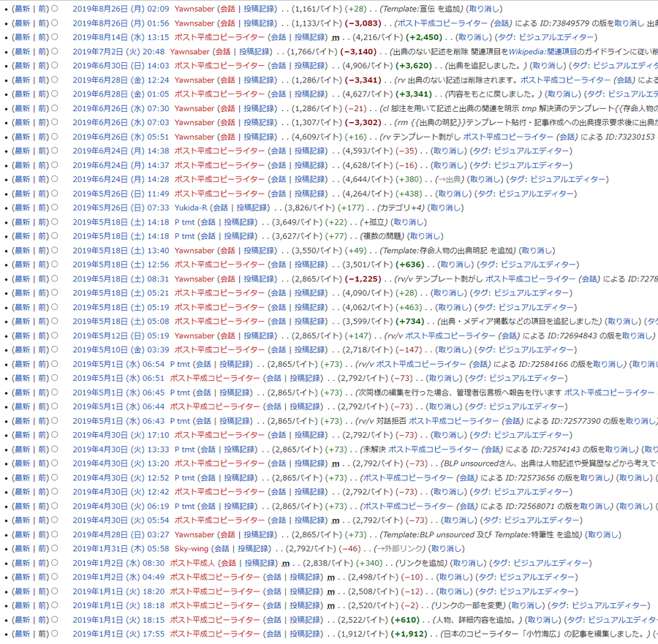View the 2019年5月18日 (土) 13:40 revision
This screenshot has width=658, height=644.
pyautogui.click(x=121, y=251)
